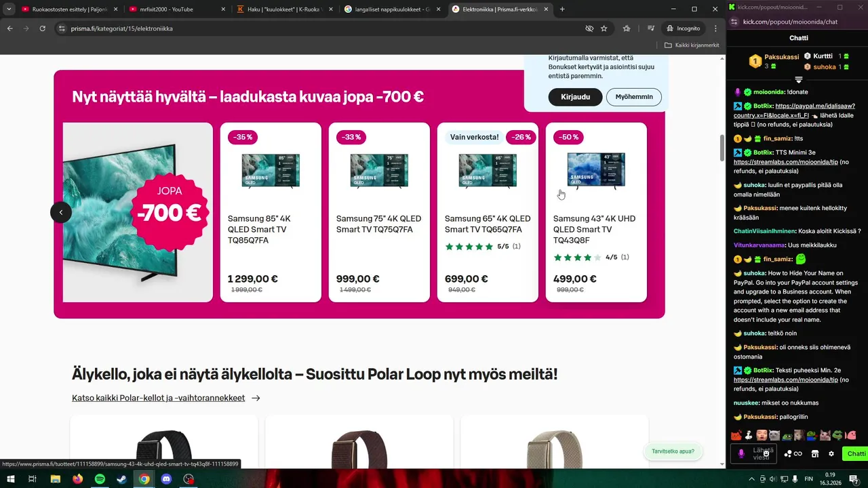Open site settings icon in Kick chat window
Viewport: 868px width, 488px height.
pyautogui.click(x=735, y=22)
